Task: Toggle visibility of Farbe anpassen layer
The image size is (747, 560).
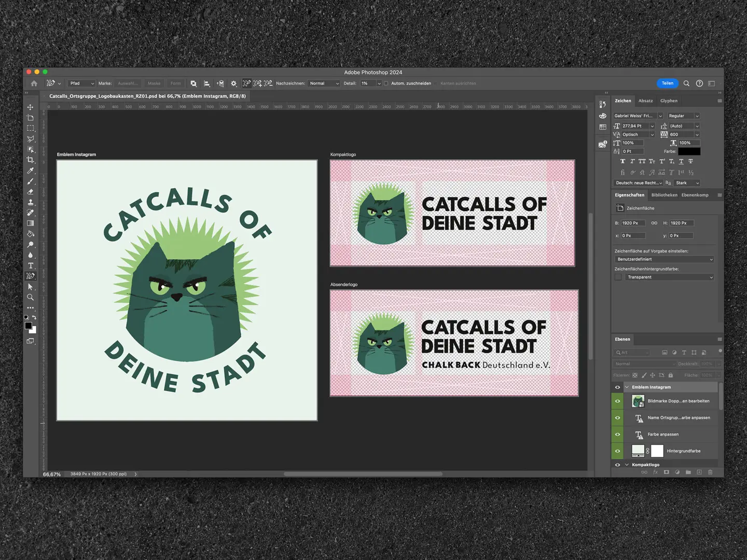Action: tap(618, 435)
